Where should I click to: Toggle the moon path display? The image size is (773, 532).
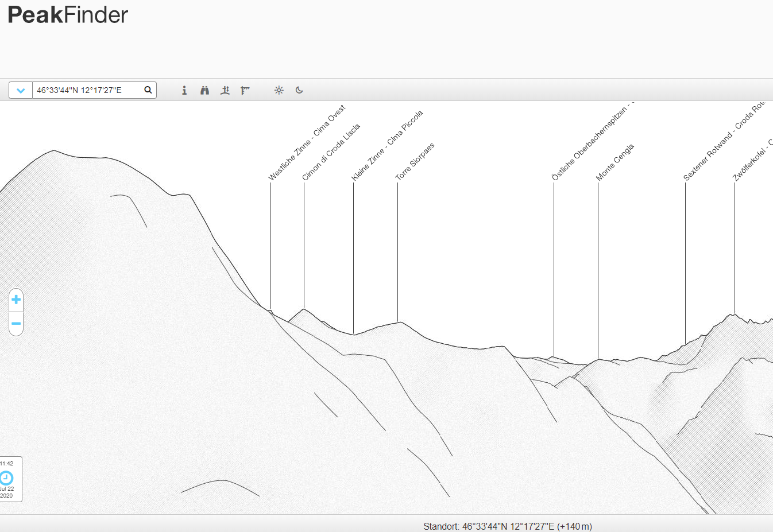(299, 90)
